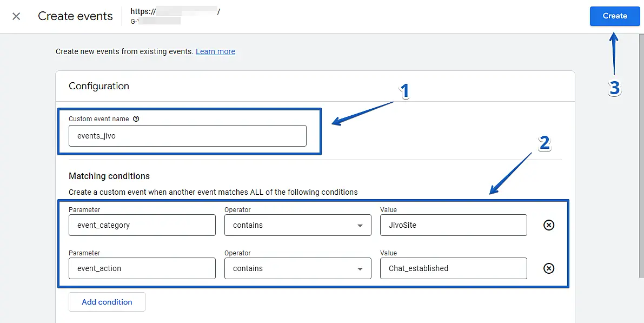Expand Operator dropdown in event_category row
This screenshot has height=323, width=644.
[x=297, y=225]
